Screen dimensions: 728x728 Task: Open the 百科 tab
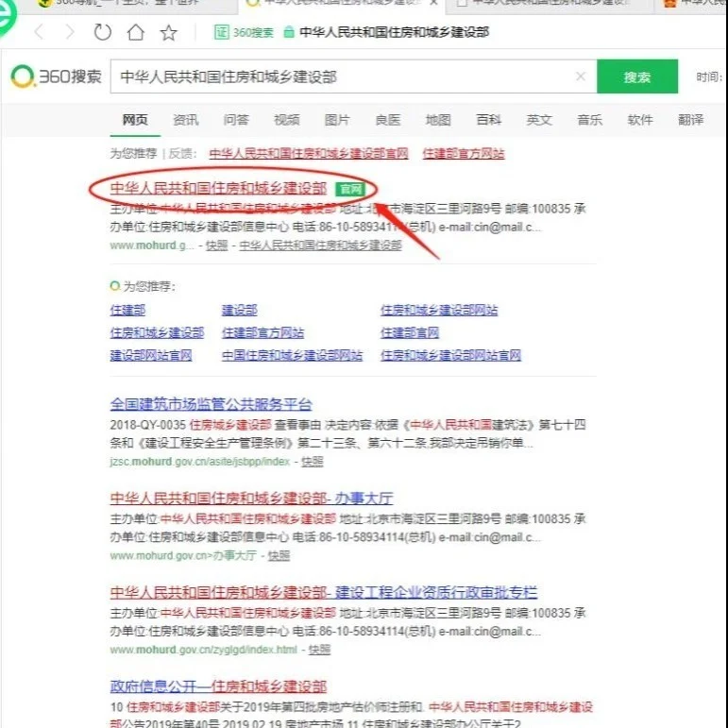tap(489, 120)
